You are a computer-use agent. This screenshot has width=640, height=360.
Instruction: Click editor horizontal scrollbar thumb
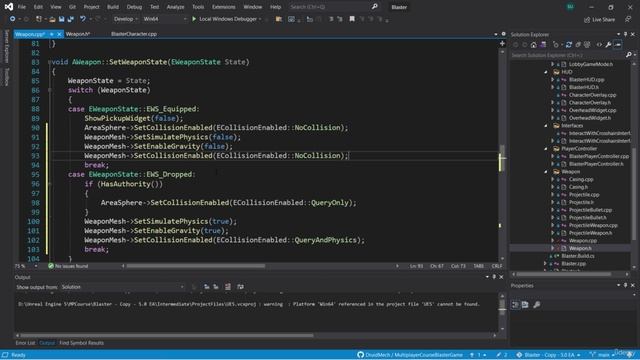(196, 266)
